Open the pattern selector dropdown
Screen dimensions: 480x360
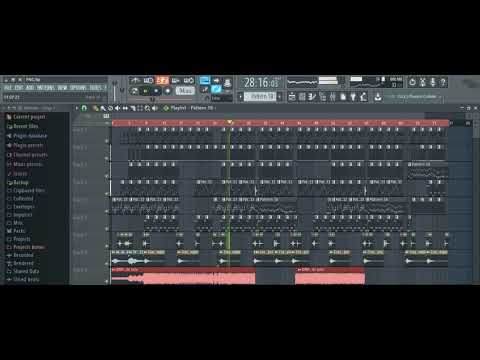click(x=260, y=96)
